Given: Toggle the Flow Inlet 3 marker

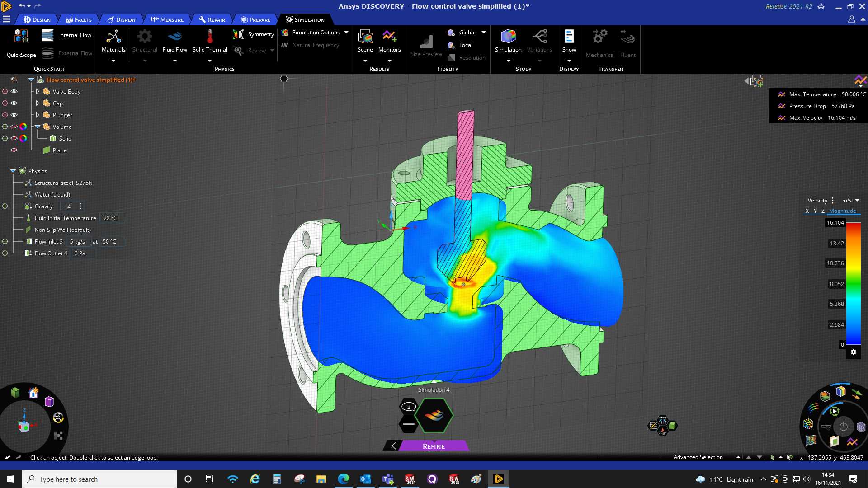Looking at the screenshot, I should (5, 241).
